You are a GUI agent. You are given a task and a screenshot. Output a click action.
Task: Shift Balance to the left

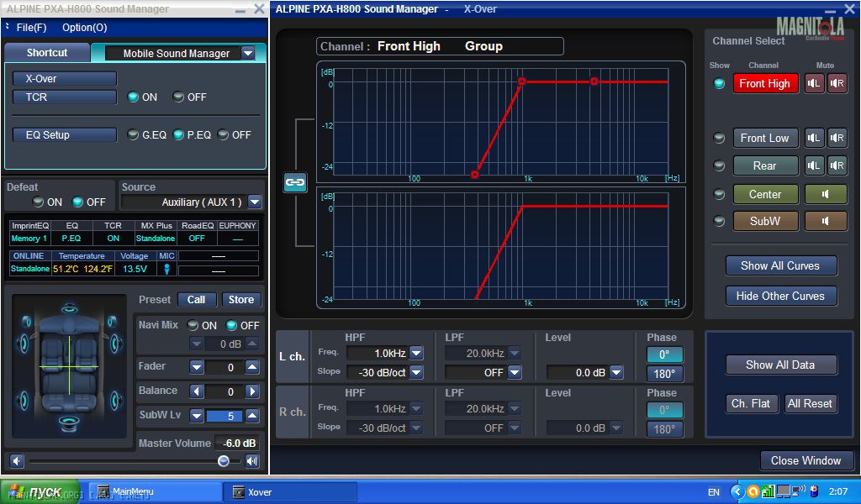coord(197,391)
